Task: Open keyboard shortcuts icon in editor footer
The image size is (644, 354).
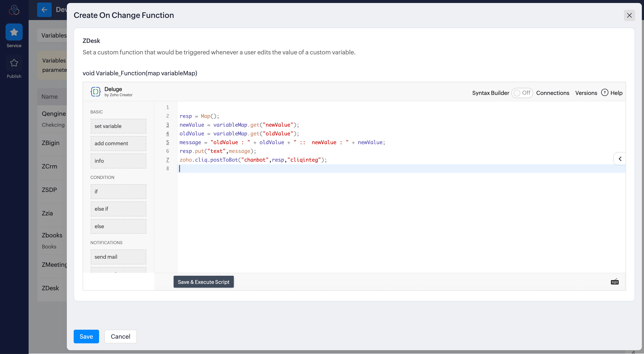Action: click(x=615, y=282)
